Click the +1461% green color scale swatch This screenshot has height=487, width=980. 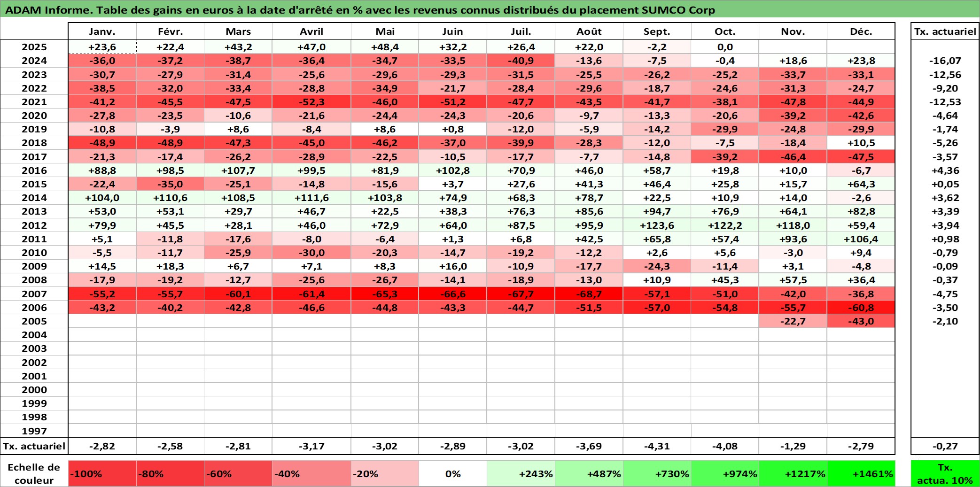click(861, 473)
